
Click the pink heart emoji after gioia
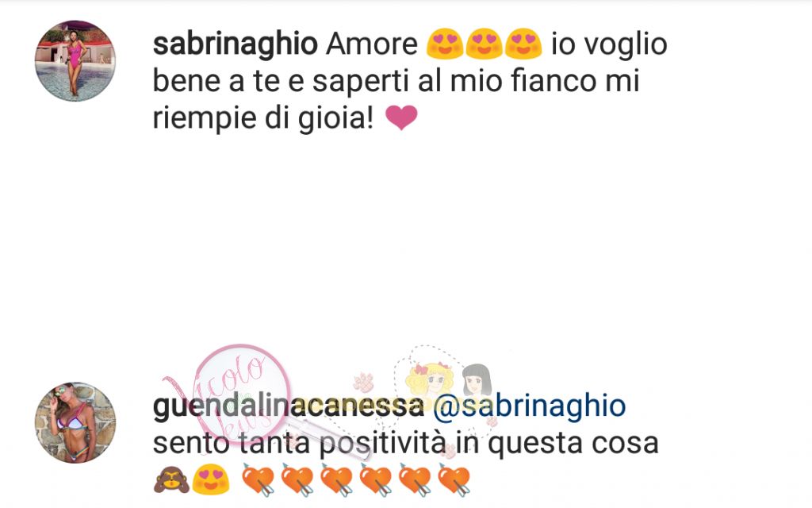401,117
